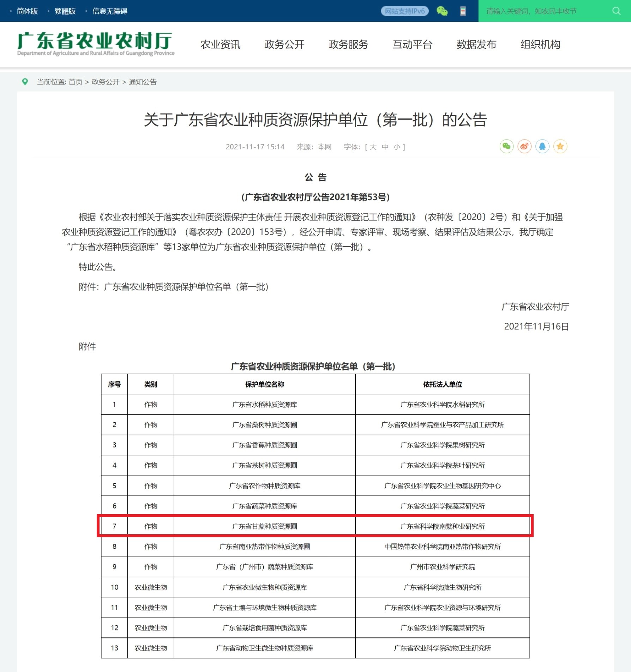The image size is (631, 672).
Task: Click the 保护单位名称 table header
Action: [x=265, y=384]
